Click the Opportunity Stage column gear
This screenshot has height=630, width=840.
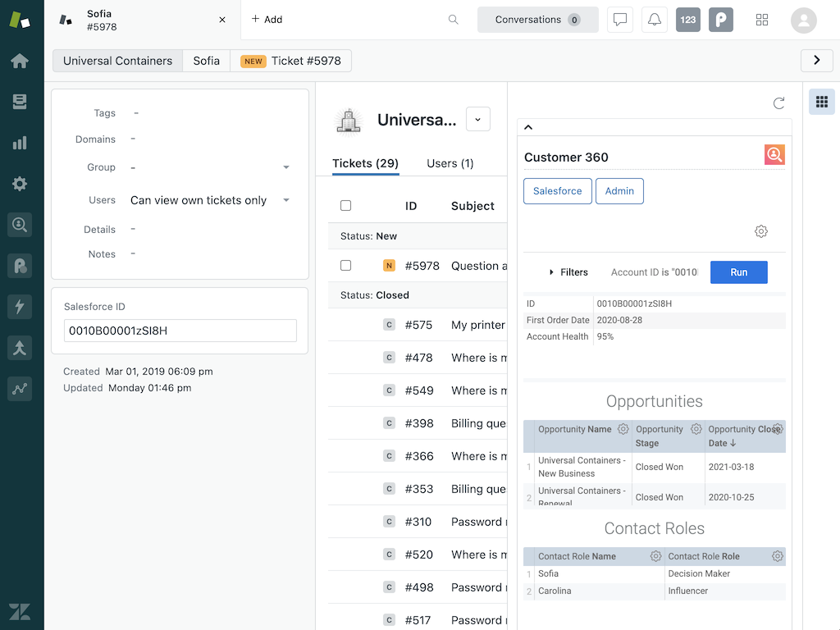coord(696,429)
